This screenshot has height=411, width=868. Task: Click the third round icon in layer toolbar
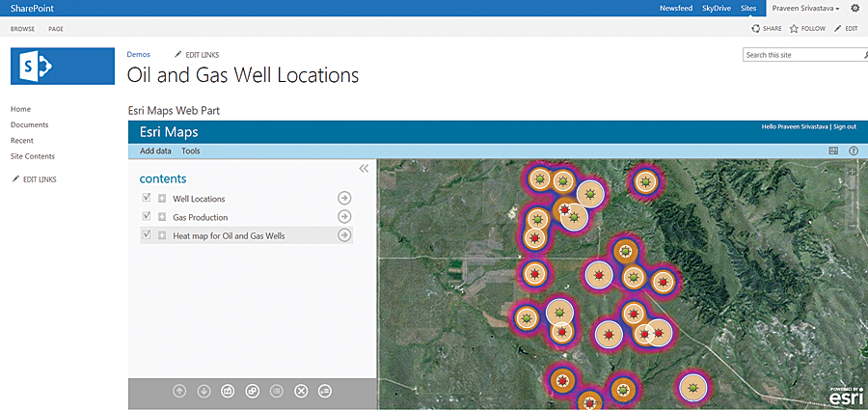pos(228,391)
